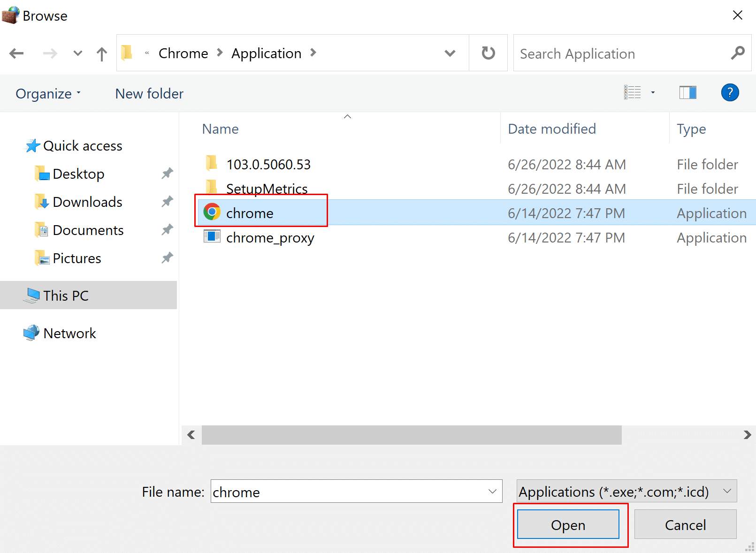The width and height of the screenshot is (756, 553).
Task: Click the Open button
Action: tap(568, 524)
